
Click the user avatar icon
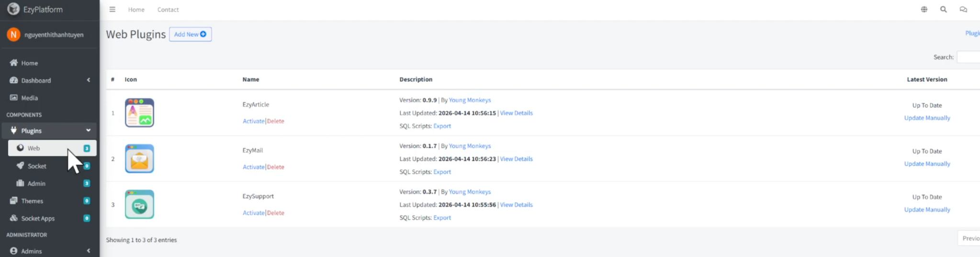(13, 34)
